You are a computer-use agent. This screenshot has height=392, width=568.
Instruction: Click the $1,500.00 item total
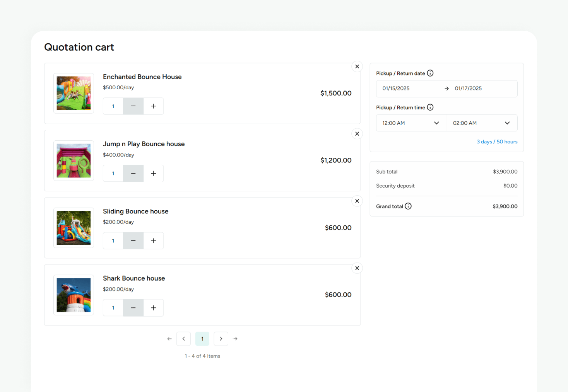pos(336,93)
